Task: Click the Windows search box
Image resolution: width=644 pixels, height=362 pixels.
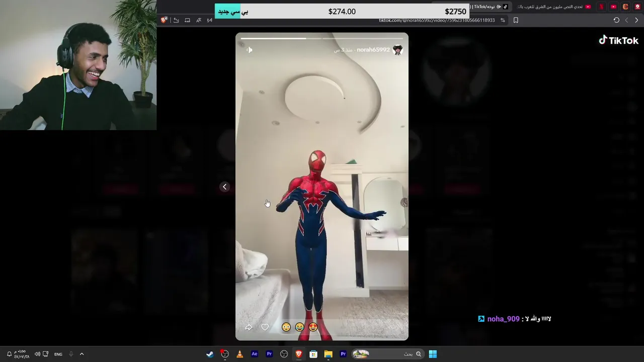Action: (387, 354)
